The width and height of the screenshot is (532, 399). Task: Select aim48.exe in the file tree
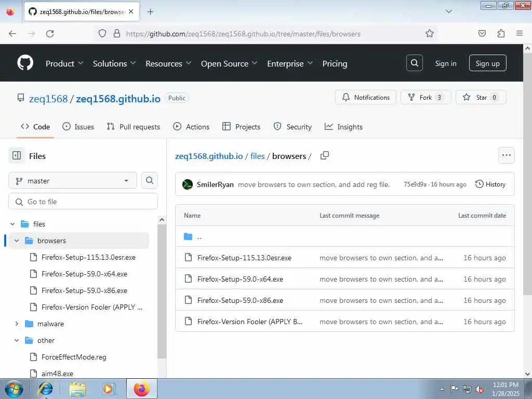click(x=57, y=374)
